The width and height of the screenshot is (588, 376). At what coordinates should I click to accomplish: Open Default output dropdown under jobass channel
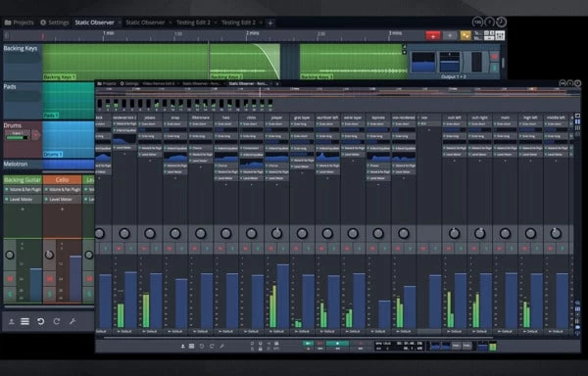click(150, 331)
